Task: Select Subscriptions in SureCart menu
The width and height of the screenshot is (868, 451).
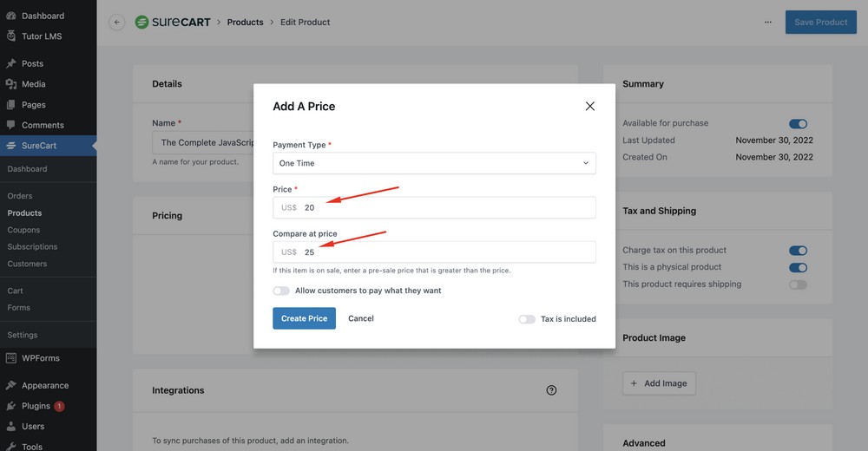Action: [32, 246]
